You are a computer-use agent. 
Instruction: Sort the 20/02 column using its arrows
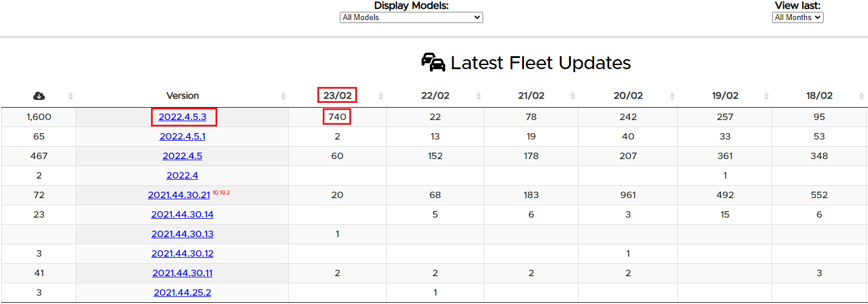coord(672,96)
